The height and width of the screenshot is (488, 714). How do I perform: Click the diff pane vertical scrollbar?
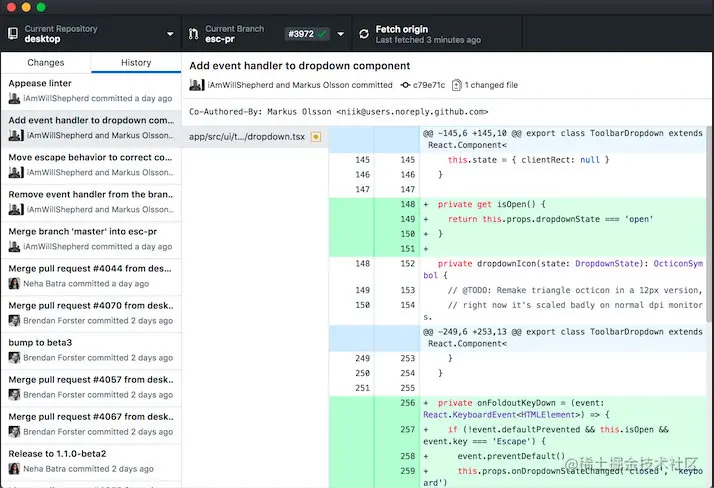coord(709,224)
